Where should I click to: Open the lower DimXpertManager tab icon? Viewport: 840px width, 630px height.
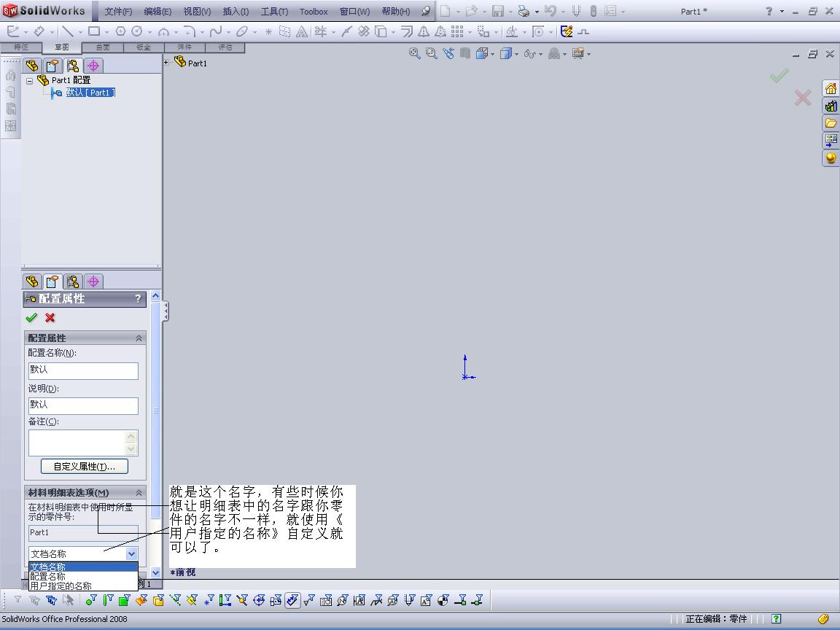[93, 281]
